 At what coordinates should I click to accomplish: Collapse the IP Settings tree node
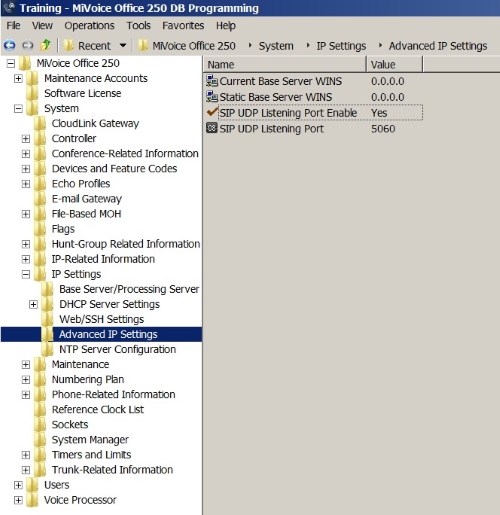point(26,274)
